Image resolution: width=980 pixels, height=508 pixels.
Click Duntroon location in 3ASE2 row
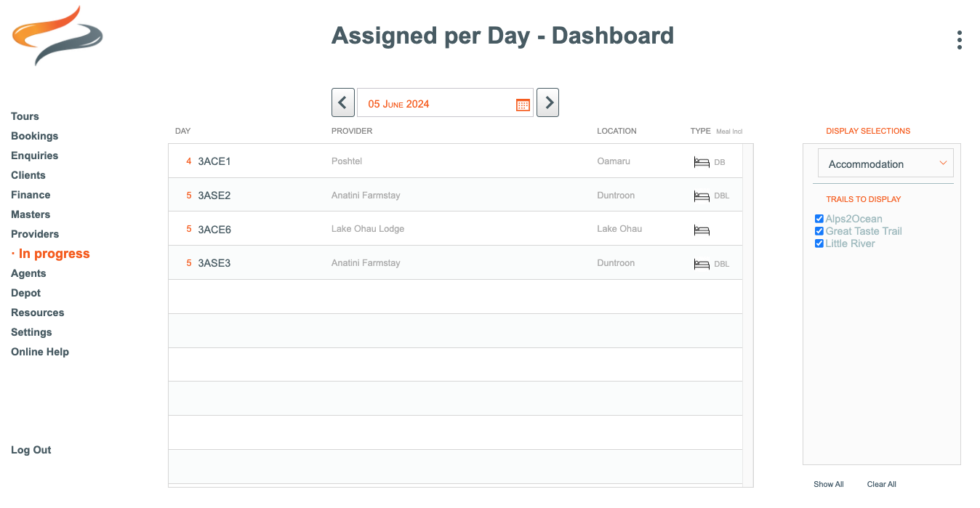point(616,195)
